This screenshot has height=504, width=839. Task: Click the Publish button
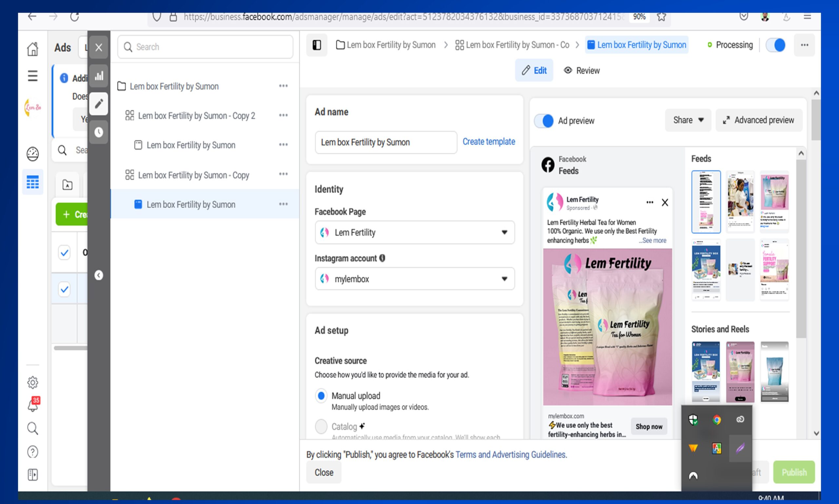tap(794, 473)
